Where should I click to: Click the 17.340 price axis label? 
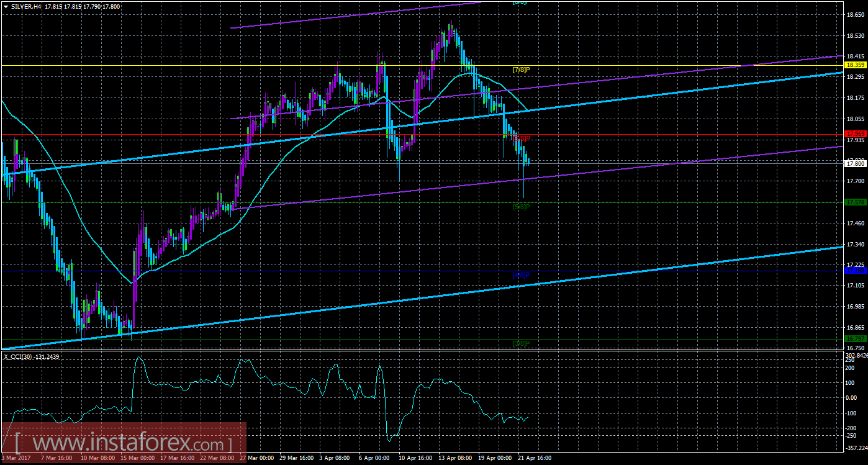[855, 244]
